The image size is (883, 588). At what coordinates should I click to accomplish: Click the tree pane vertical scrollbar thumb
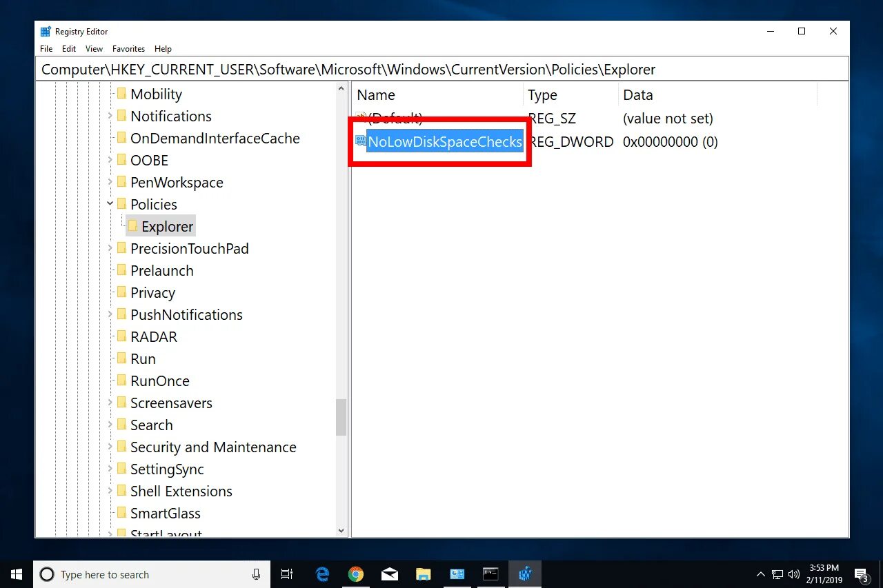[341, 417]
